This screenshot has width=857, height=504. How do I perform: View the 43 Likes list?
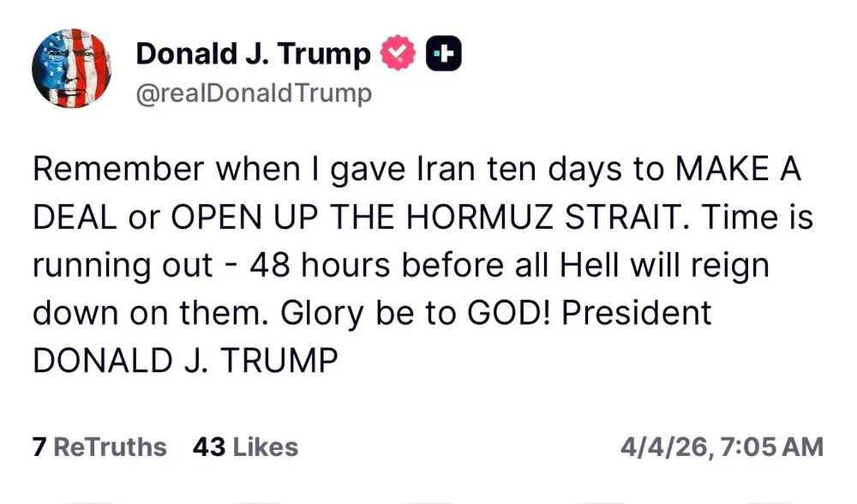click(246, 447)
